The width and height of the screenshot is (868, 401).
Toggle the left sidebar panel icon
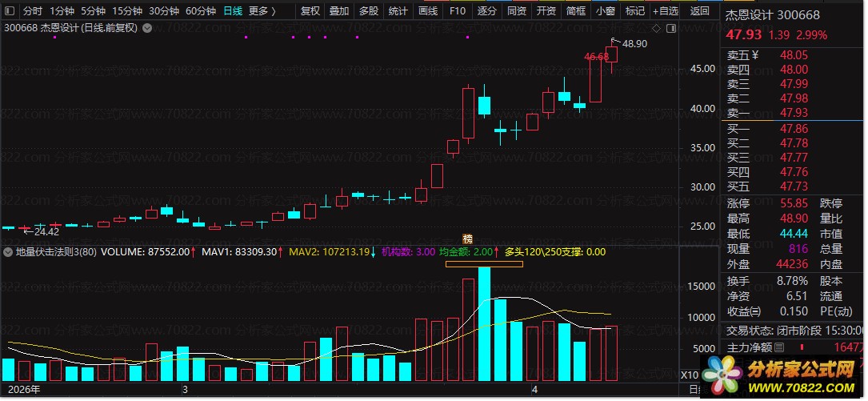[10, 10]
